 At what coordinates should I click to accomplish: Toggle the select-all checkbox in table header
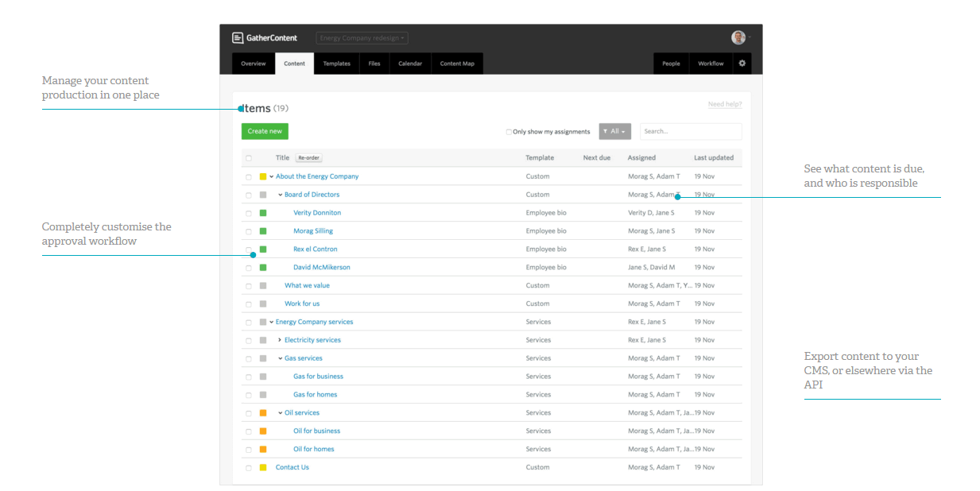pyautogui.click(x=249, y=158)
